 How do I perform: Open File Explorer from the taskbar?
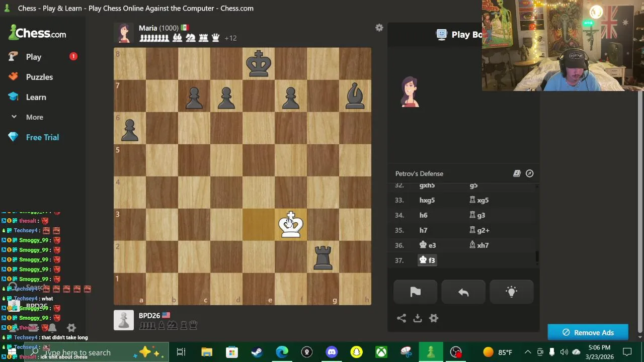click(207, 352)
